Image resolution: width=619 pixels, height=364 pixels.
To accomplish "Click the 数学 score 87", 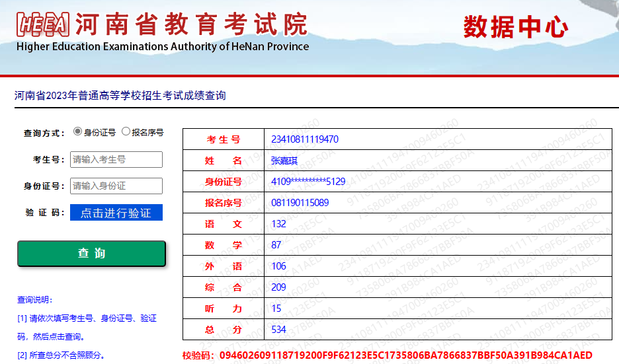I will 276,245.
